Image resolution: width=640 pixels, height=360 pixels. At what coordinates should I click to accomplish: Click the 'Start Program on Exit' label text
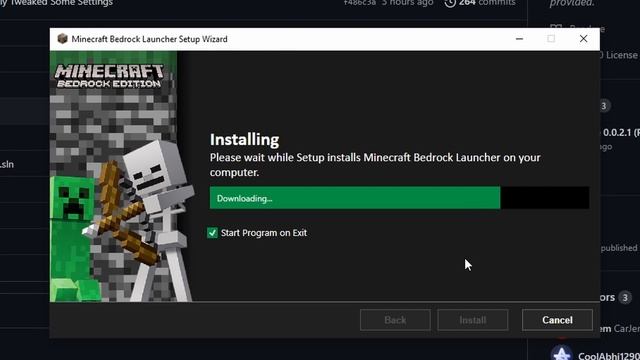(264, 233)
